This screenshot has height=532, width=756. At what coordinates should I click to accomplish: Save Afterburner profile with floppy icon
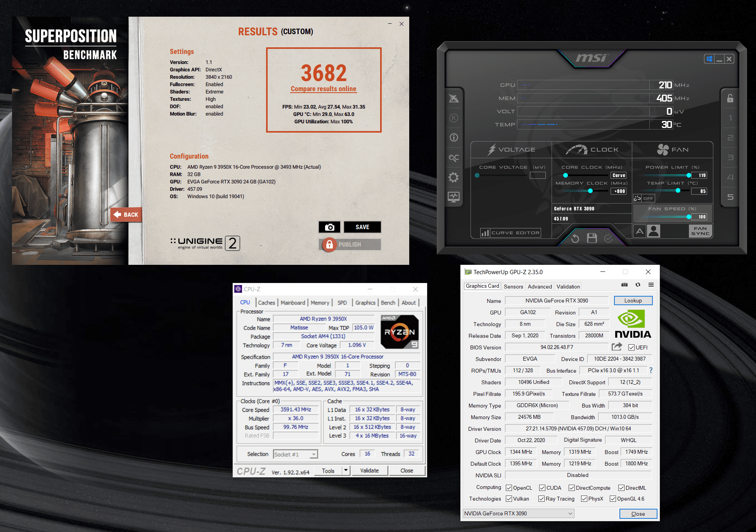point(592,238)
